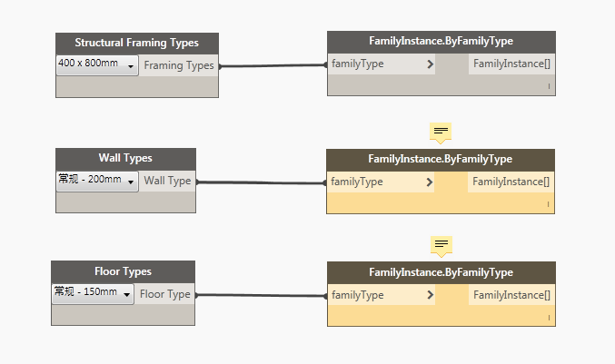Select the Wall Types node header

click(125, 159)
